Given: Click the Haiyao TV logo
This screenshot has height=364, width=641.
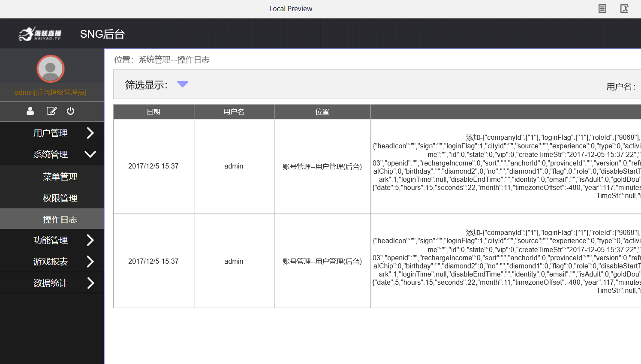Looking at the screenshot, I should [x=40, y=34].
